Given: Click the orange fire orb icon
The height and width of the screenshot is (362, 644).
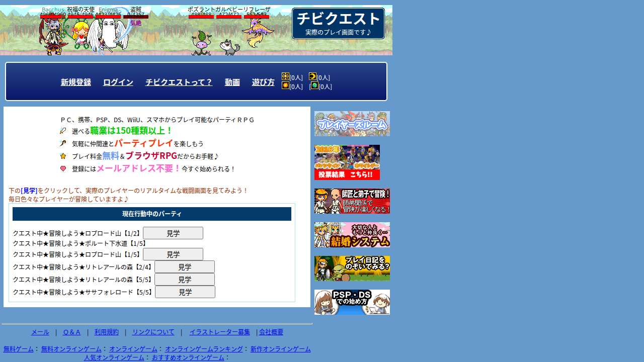Looking at the screenshot, I should (286, 85).
